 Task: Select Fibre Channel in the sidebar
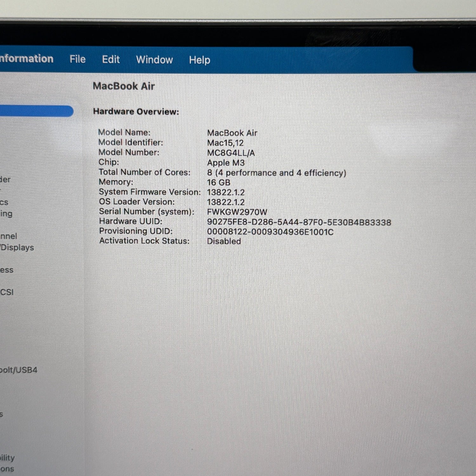tap(8, 236)
